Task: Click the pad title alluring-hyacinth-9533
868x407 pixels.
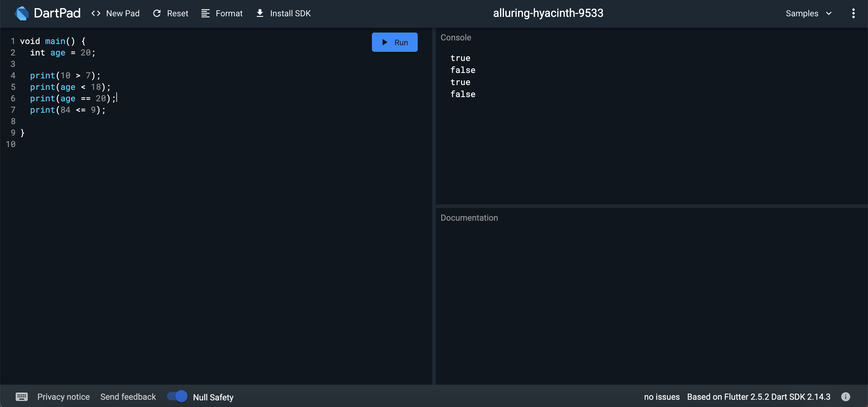Action: tap(548, 13)
